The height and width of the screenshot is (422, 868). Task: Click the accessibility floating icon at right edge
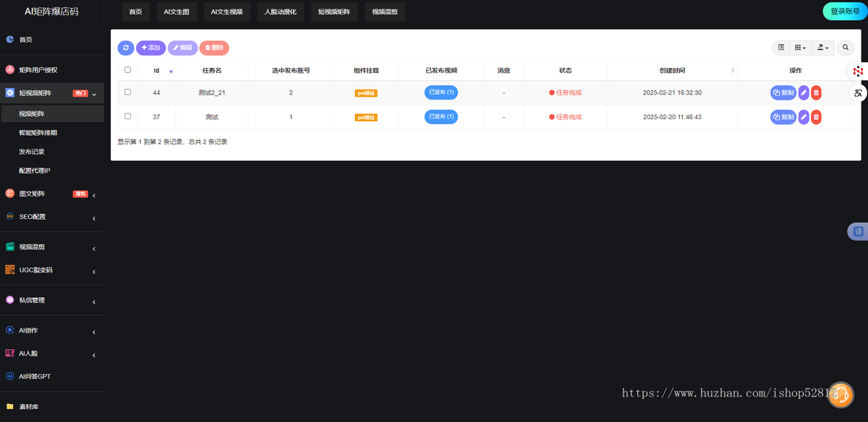858,92
